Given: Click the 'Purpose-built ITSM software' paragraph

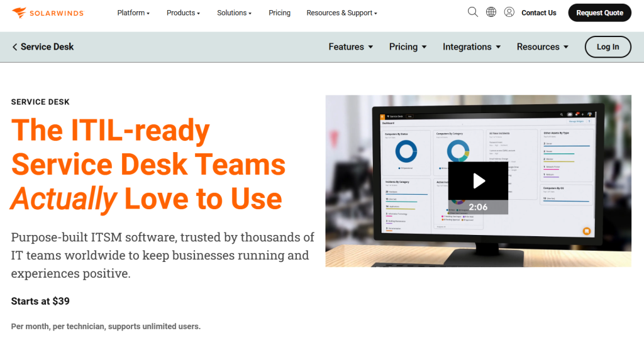Looking at the screenshot, I should pos(163,255).
